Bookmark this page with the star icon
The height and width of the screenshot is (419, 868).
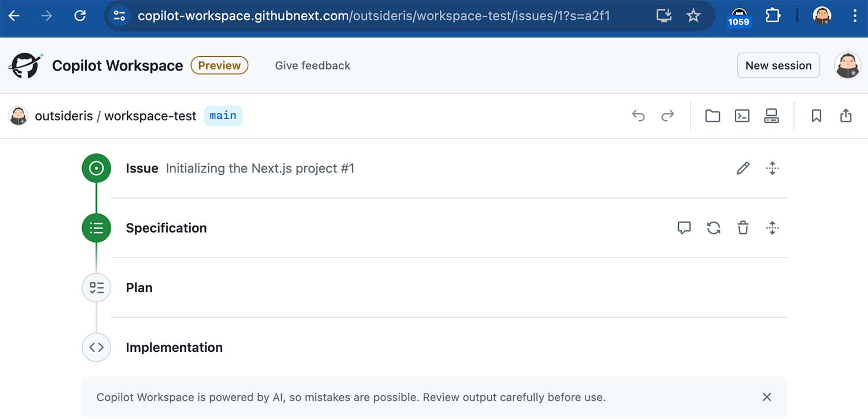tap(693, 16)
